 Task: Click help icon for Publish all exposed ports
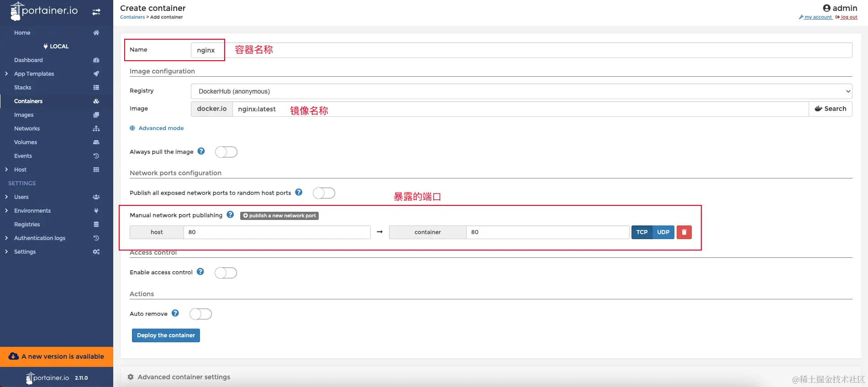(299, 192)
